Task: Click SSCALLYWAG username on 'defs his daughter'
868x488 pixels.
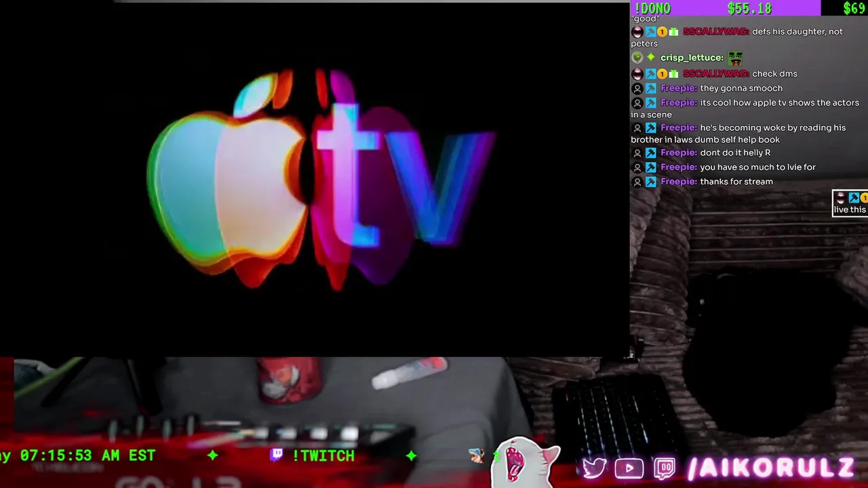Action: tap(716, 32)
